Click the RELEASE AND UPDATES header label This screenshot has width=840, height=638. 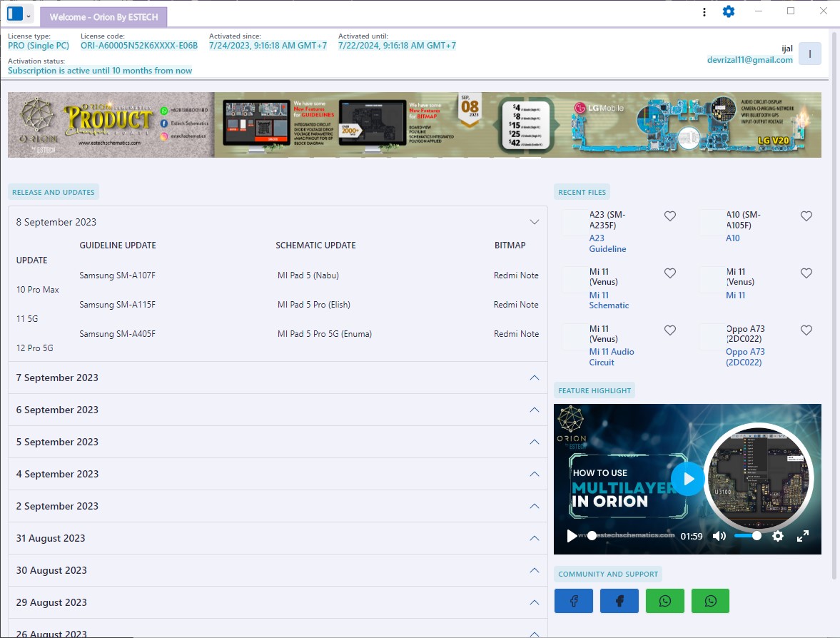click(x=53, y=192)
